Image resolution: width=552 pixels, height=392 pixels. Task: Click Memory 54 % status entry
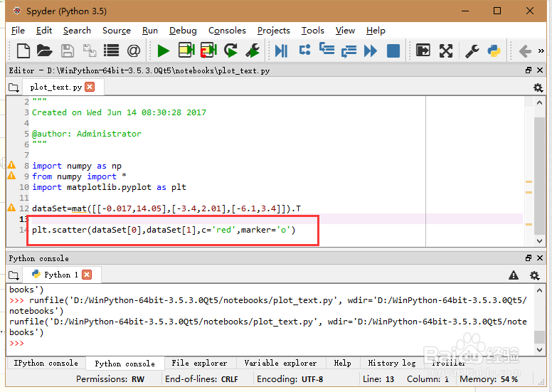pyautogui.click(x=489, y=379)
